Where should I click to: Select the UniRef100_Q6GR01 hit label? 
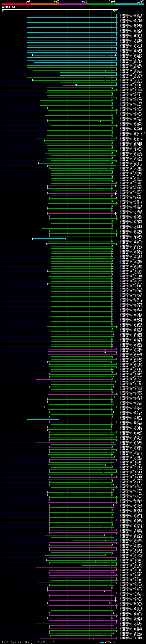[x=131, y=93]
